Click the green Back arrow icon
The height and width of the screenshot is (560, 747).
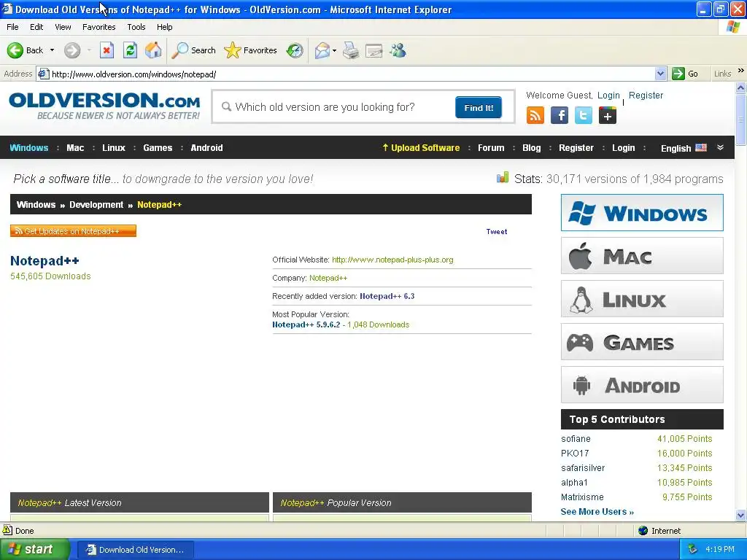click(x=15, y=50)
